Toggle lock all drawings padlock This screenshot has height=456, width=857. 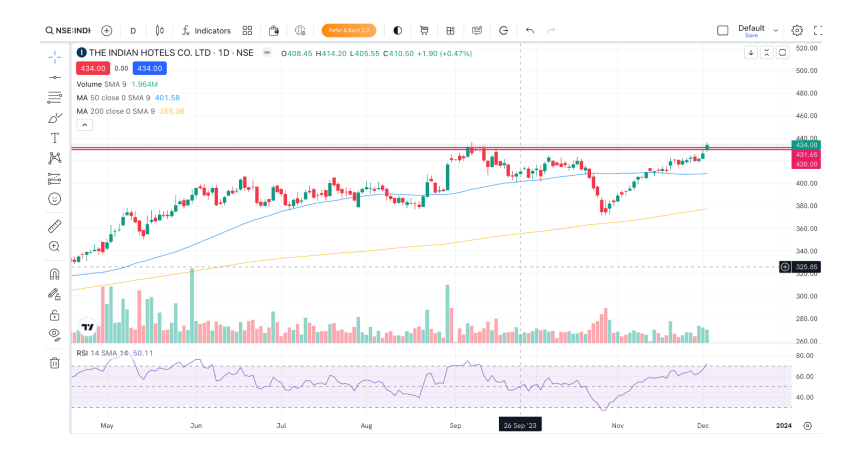click(55, 314)
